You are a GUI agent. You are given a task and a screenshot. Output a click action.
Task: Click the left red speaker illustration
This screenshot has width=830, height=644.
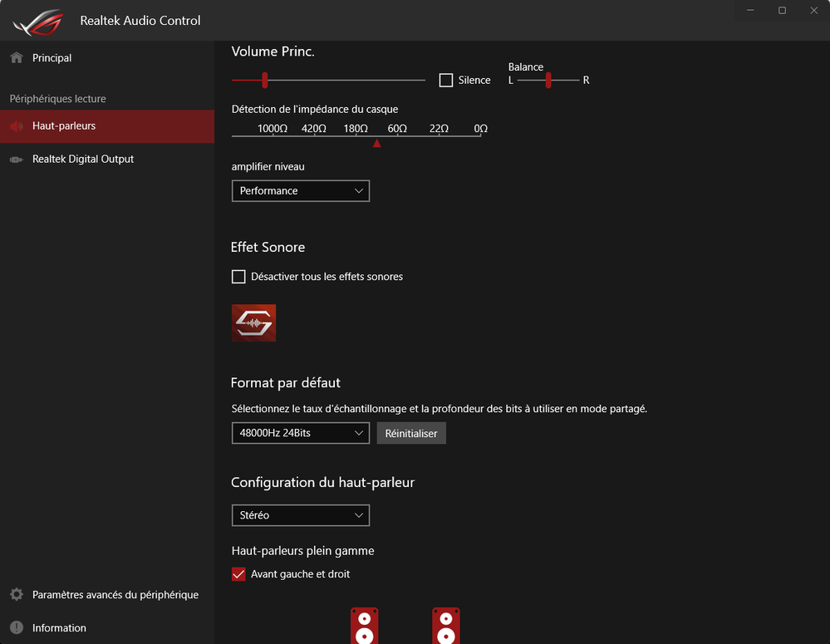click(x=364, y=626)
